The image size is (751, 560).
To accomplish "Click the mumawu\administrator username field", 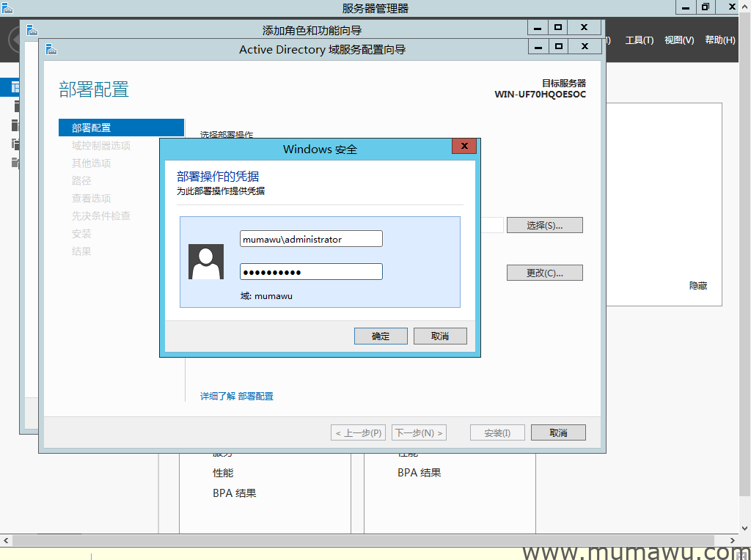I will point(311,239).
